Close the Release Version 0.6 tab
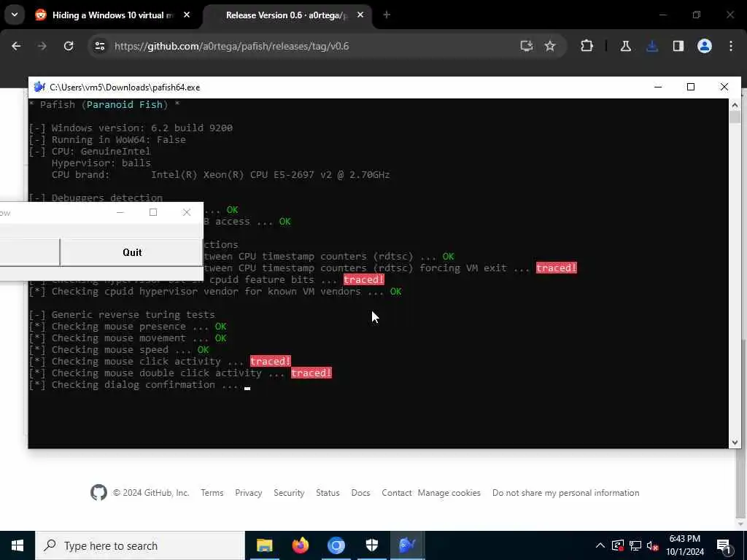 coord(360,15)
